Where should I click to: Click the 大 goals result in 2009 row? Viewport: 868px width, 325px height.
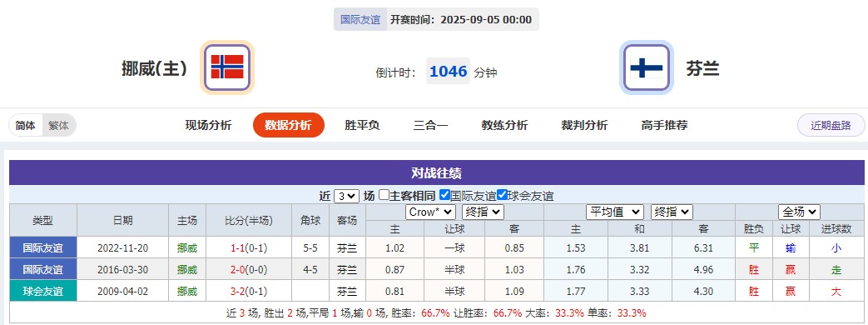(836, 291)
